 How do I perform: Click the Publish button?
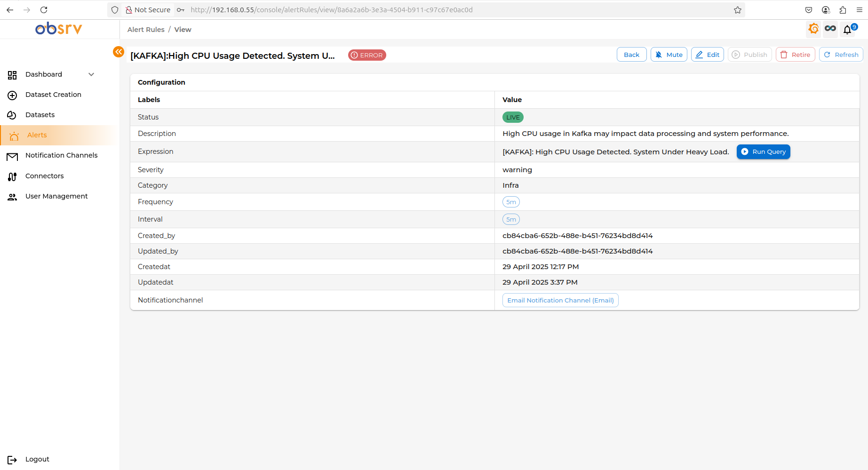749,55
